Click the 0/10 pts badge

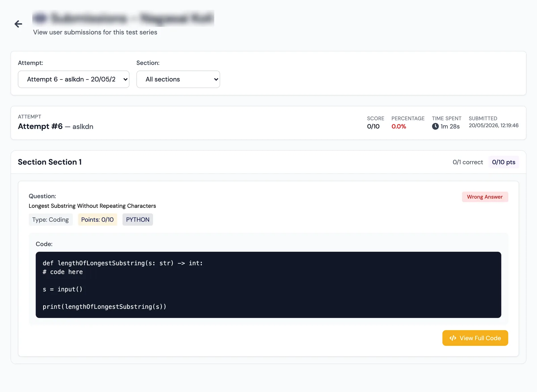click(503, 162)
